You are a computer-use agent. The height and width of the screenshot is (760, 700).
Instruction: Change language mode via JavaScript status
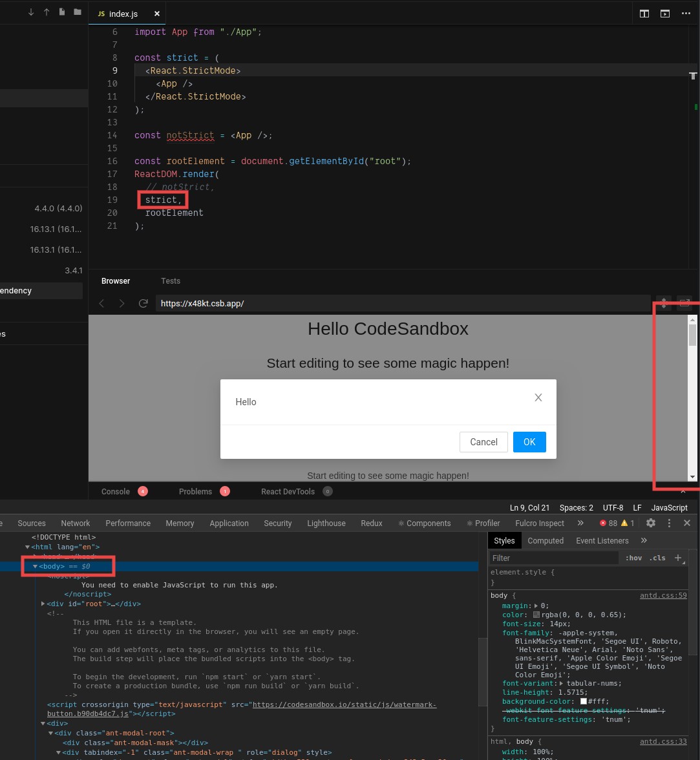pos(669,508)
